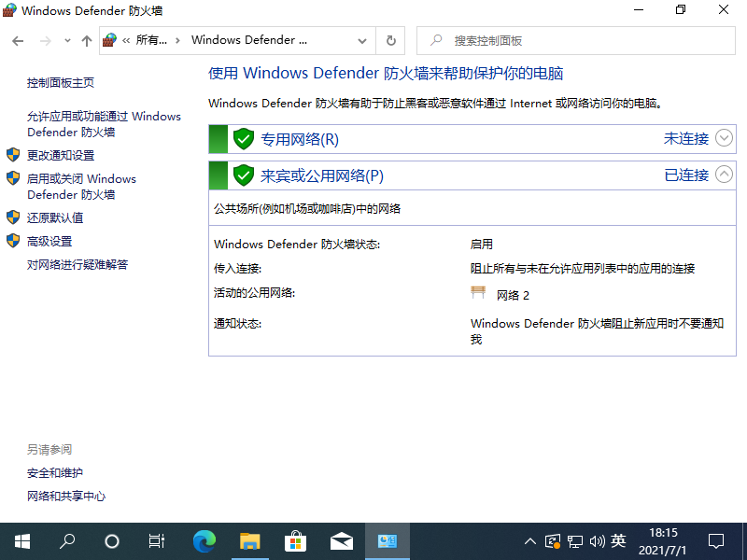The image size is (747, 560).
Task: Expand the 专用网络 section chevron
Action: [x=725, y=139]
